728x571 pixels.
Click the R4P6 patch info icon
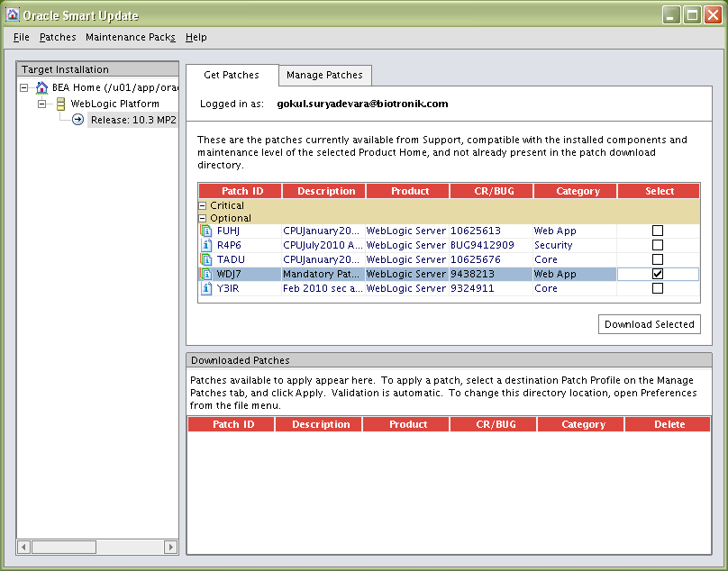point(206,246)
